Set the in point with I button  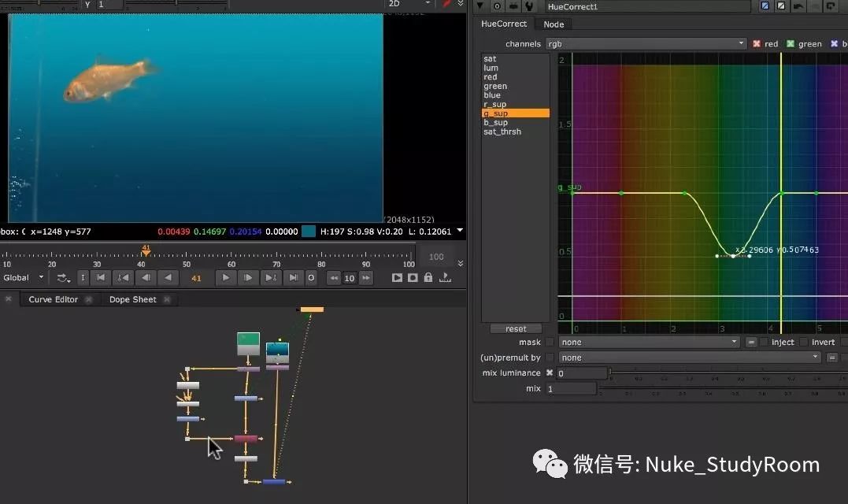point(83,278)
